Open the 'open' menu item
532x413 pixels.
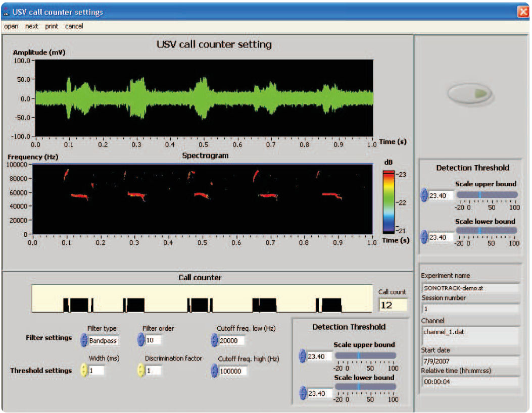click(x=11, y=26)
